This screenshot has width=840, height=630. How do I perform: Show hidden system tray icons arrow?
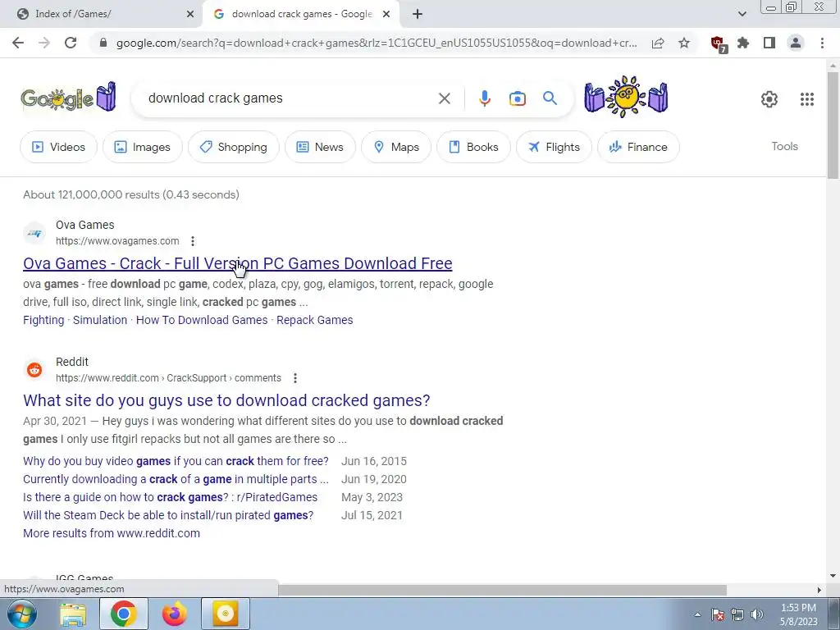point(697,614)
